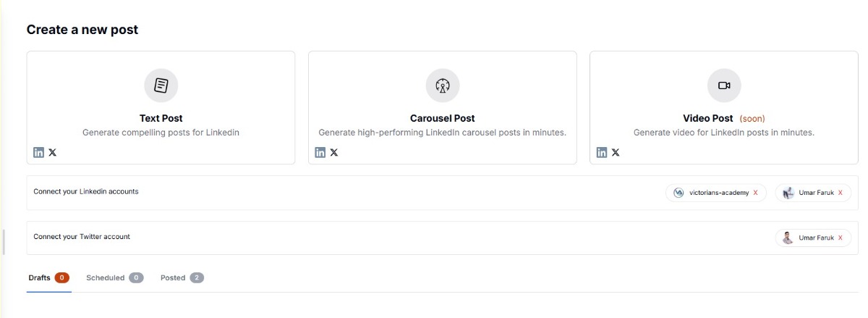
Task: Select the Text Post title
Action: [161, 118]
